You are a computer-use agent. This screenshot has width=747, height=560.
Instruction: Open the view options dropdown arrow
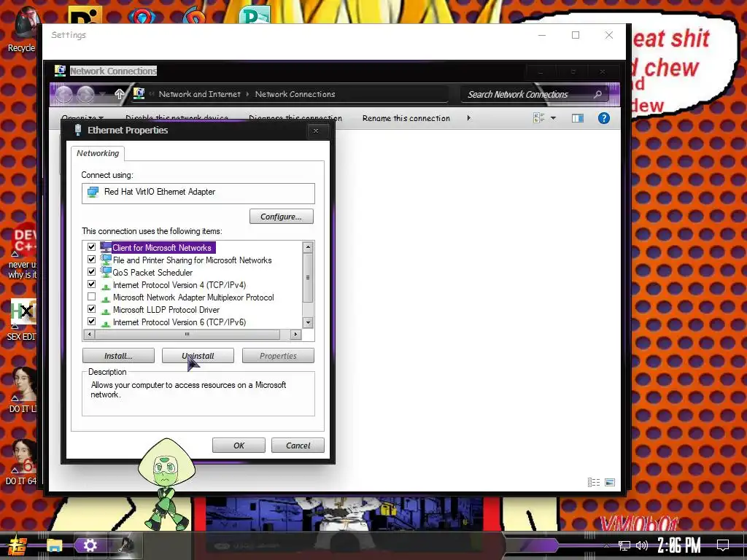click(x=553, y=118)
